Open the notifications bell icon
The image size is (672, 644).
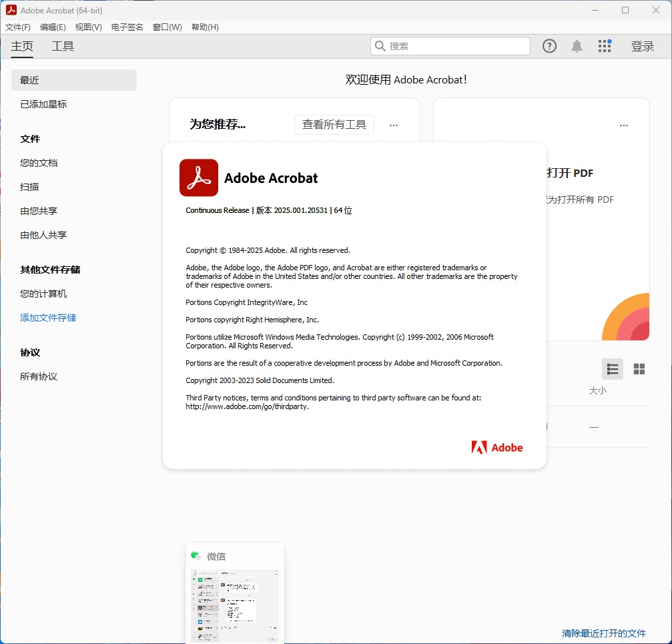click(x=577, y=46)
